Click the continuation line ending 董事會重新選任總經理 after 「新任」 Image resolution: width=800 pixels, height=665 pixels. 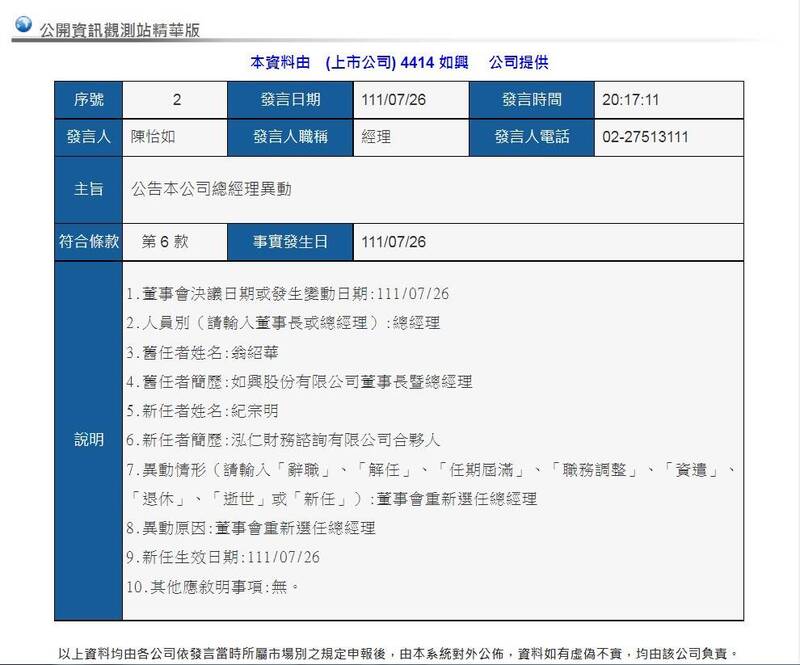tap(333, 499)
